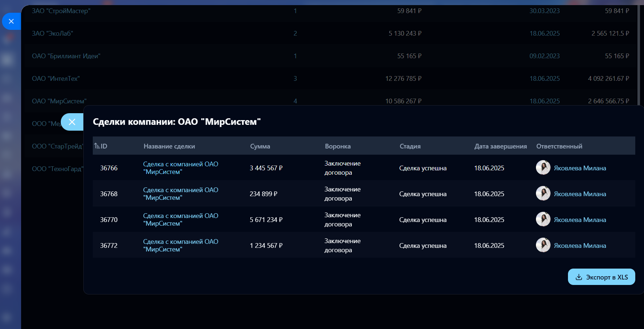This screenshot has height=329, width=644.
Task: Click the Название сделки column header
Action: point(169,146)
